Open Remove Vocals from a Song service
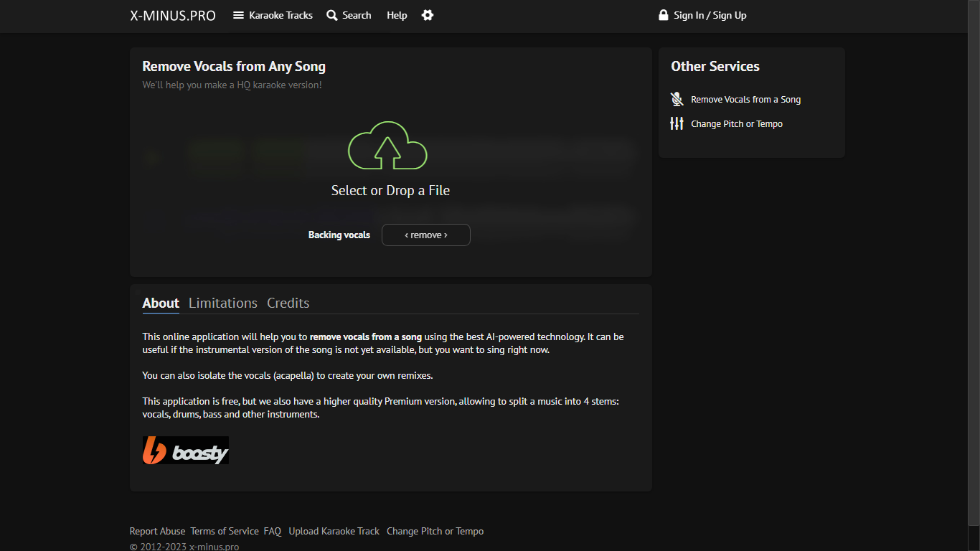Viewport: 980px width, 551px height. coord(746,100)
